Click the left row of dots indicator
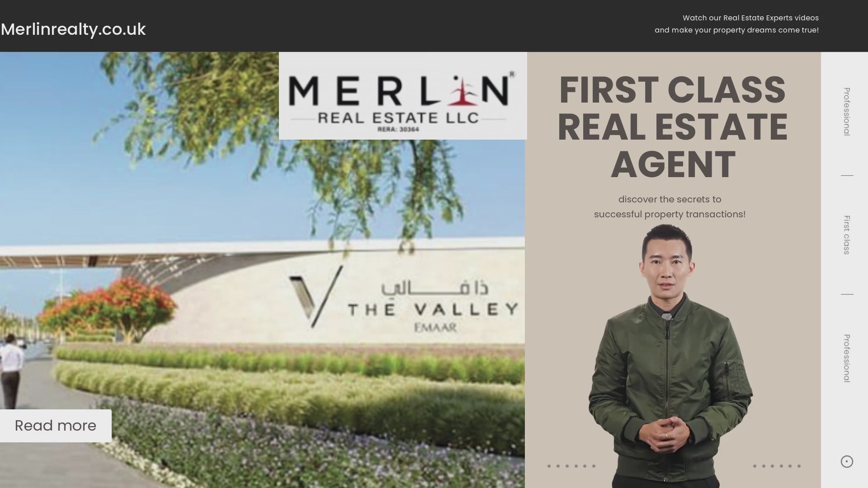The width and height of the screenshot is (868, 488). tap(571, 466)
